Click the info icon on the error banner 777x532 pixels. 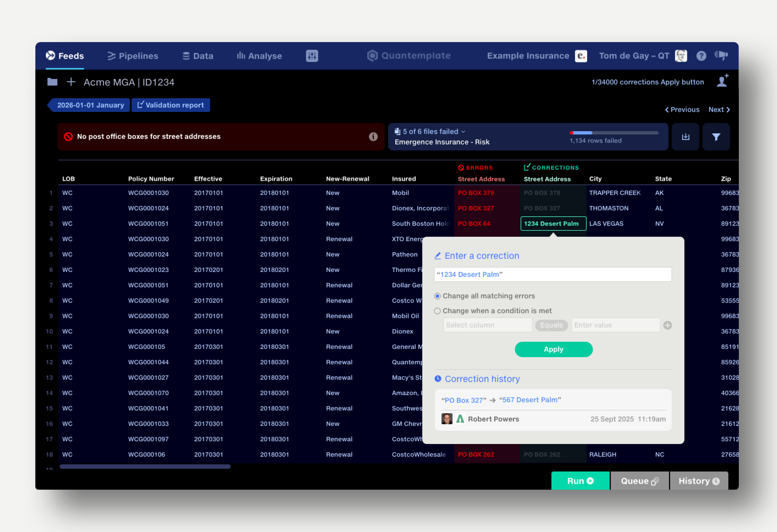(x=373, y=137)
